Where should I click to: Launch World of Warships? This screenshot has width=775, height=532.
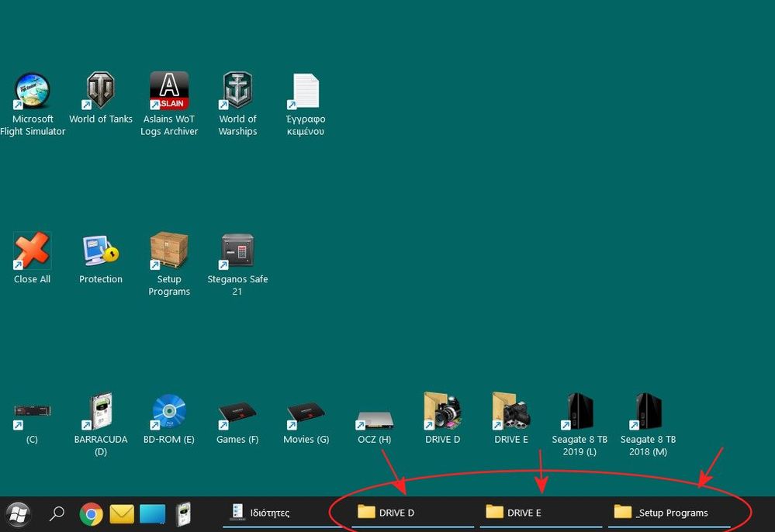[x=237, y=89]
